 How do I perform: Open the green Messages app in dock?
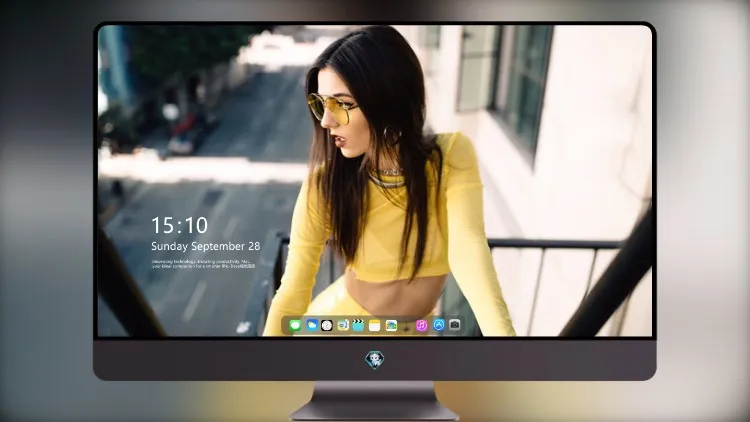(295, 325)
